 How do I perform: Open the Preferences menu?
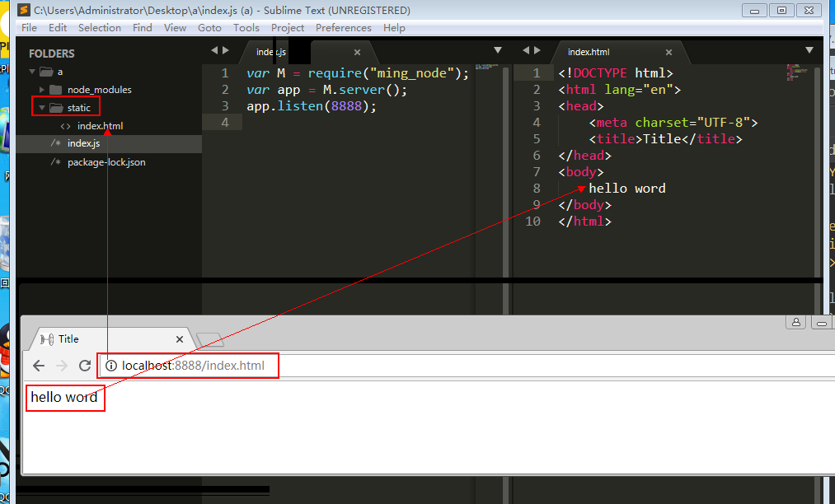click(344, 28)
